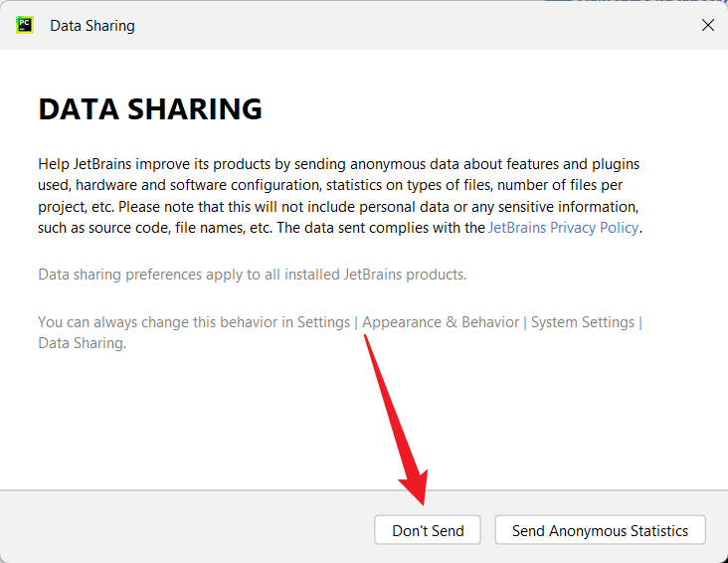Open the JetBrains Privacy Policy link
The height and width of the screenshot is (563, 728).
(x=563, y=228)
